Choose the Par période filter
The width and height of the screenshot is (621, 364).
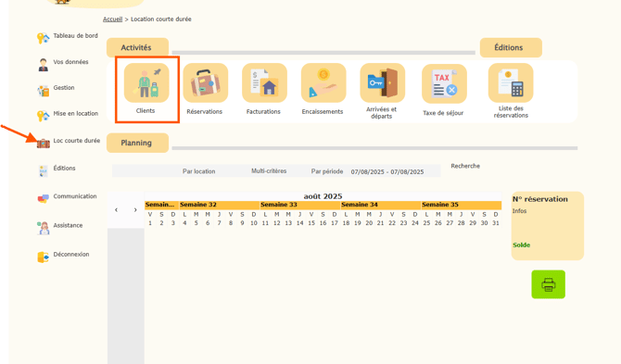click(x=327, y=171)
